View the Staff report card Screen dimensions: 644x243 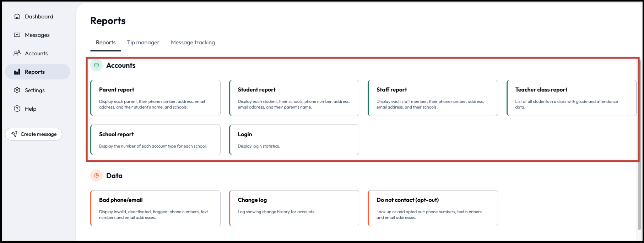click(x=433, y=98)
